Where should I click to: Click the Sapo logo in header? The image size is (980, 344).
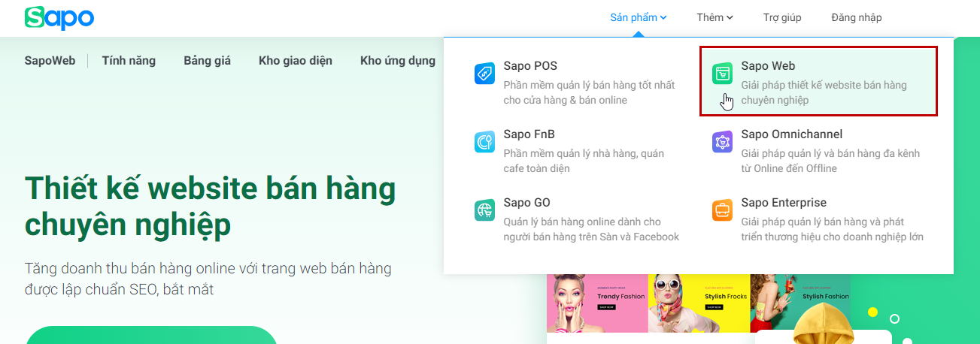tap(59, 18)
